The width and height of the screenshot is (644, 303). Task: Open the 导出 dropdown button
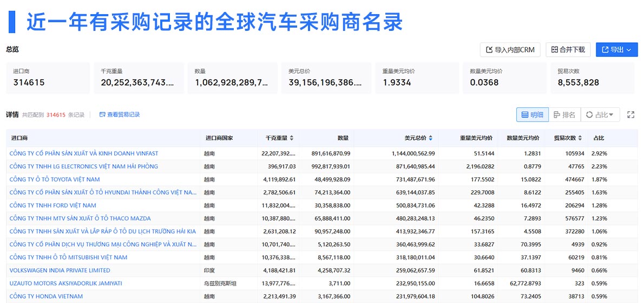[616, 50]
